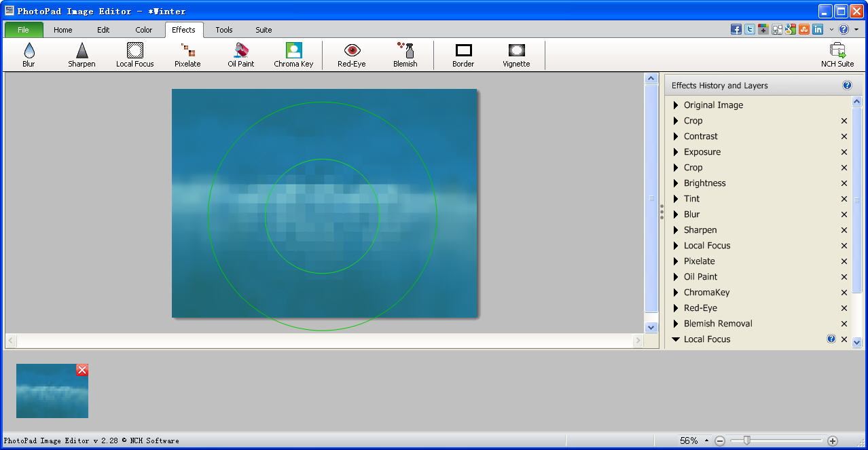Expand the Original Image layer
Viewport: 868px width, 450px height.
[x=676, y=105]
